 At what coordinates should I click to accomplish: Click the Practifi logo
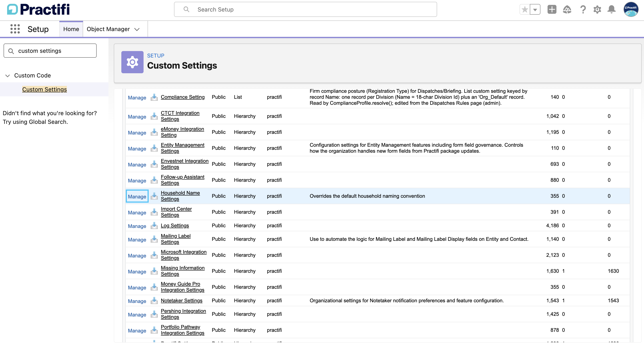[x=38, y=10]
